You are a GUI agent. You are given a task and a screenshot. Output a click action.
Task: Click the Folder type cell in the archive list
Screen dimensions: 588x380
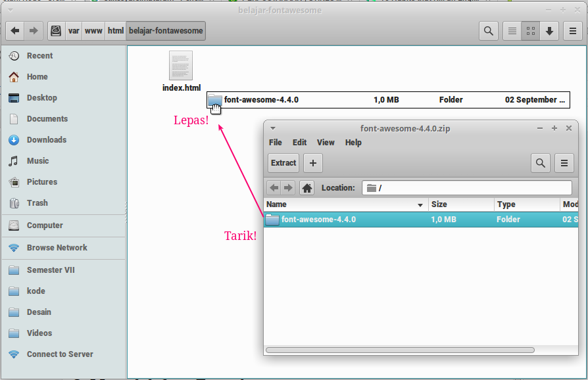(x=508, y=220)
